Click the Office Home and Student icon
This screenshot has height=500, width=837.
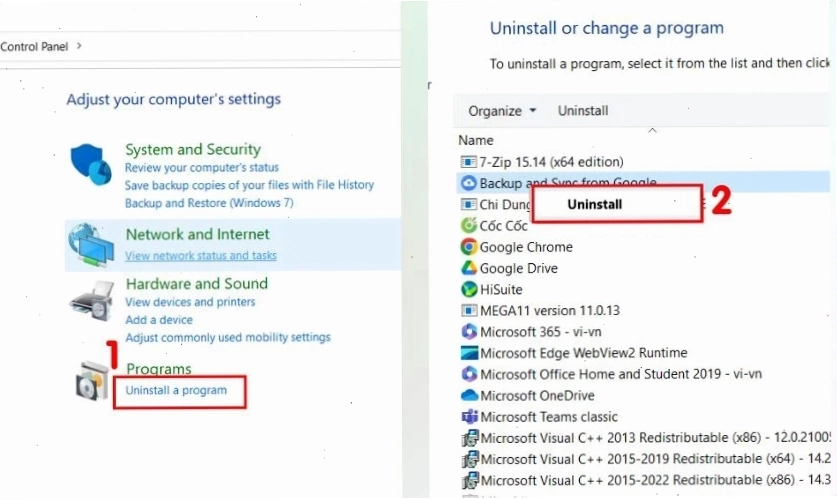tap(468, 374)
